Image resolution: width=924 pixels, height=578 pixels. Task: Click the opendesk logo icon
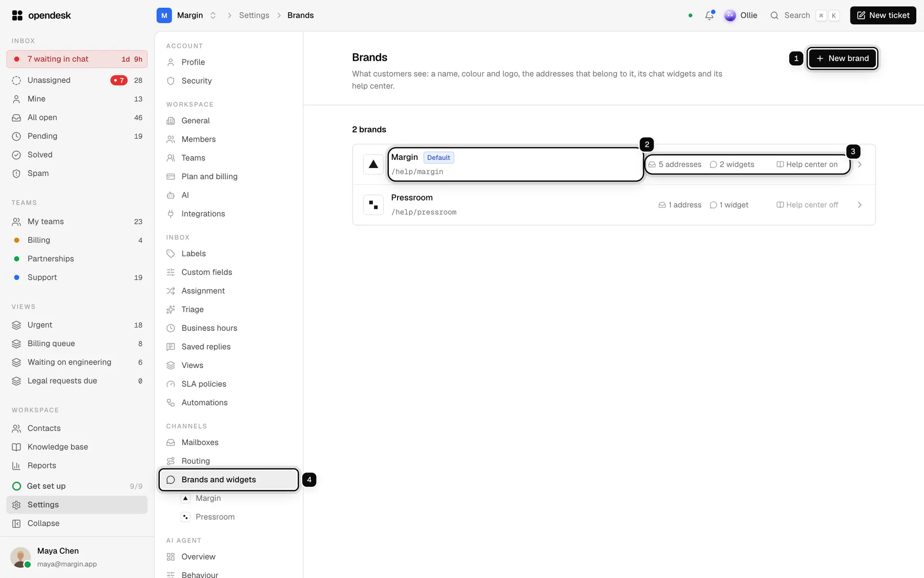(x=17, y=15)
